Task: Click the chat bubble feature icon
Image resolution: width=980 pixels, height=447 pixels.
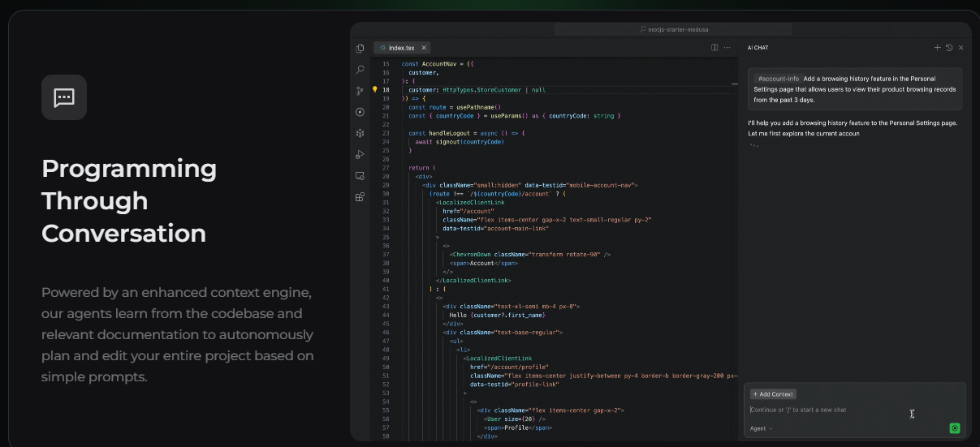Action: point(64,97)
